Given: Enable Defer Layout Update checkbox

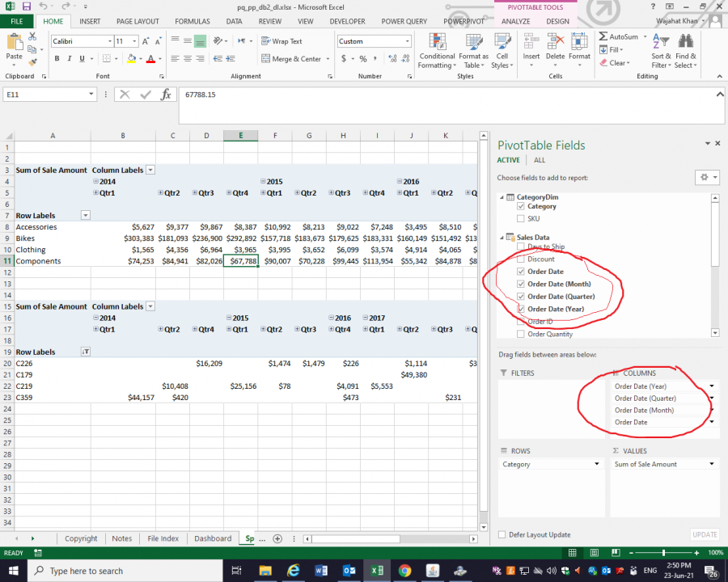Looking at the screenshot, I should tap(502, 534).
